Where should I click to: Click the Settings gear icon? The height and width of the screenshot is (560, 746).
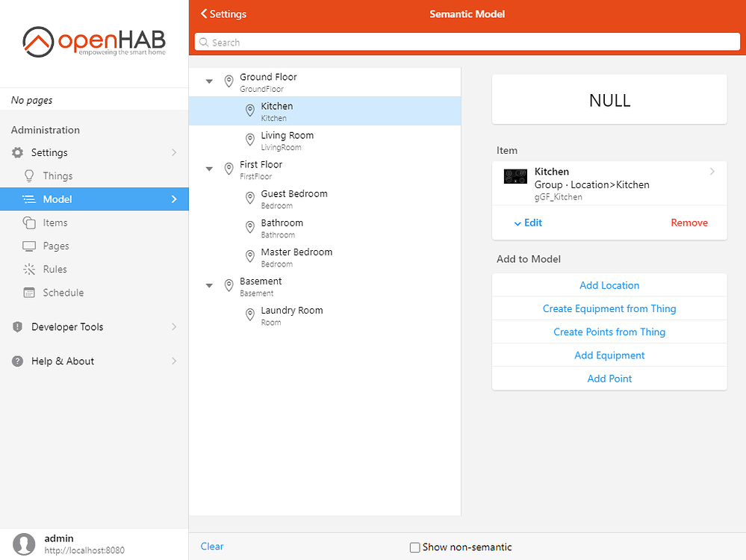[16, 152]
